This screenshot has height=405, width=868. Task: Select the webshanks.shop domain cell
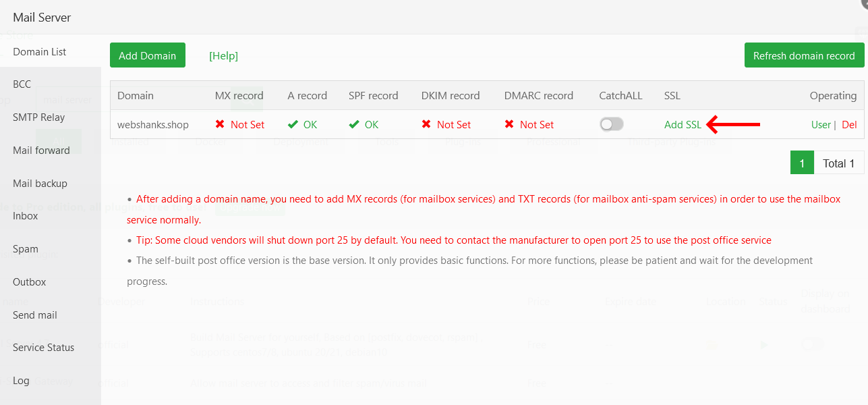153,125
